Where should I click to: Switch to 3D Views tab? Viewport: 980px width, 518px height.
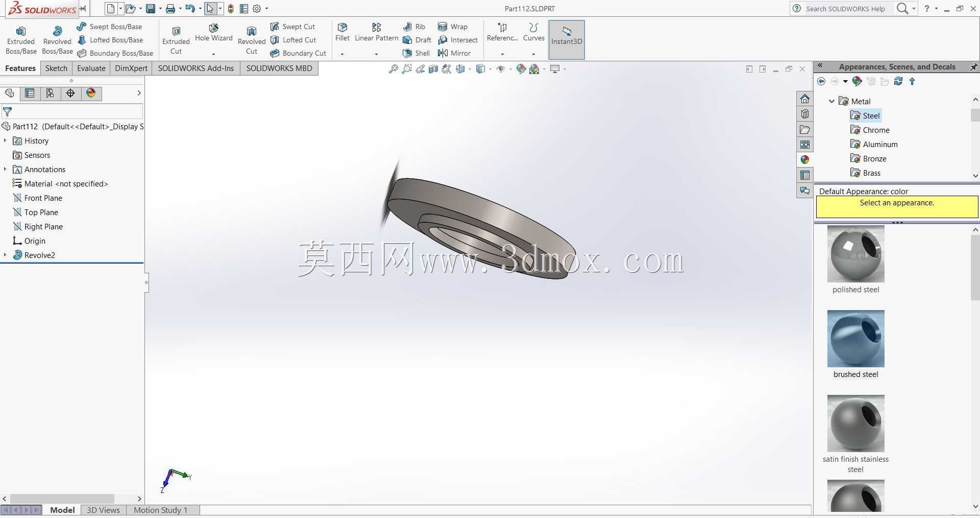pos(103,510)
